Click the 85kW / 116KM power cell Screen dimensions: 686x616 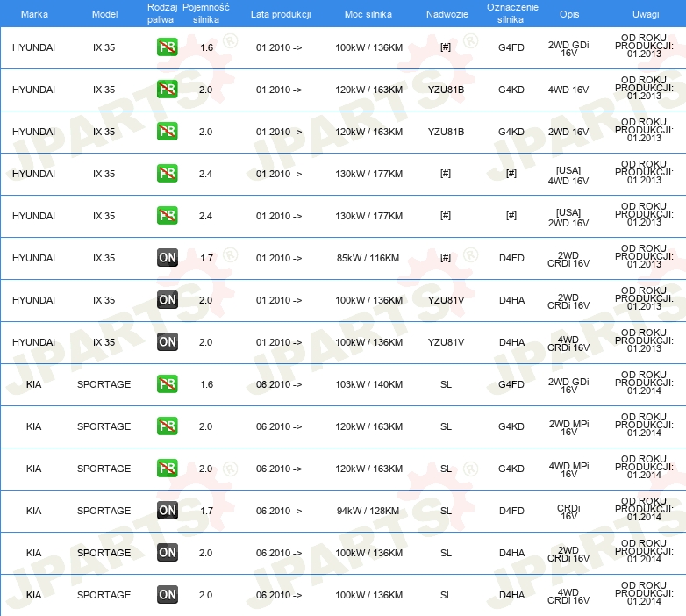point(368,258)
